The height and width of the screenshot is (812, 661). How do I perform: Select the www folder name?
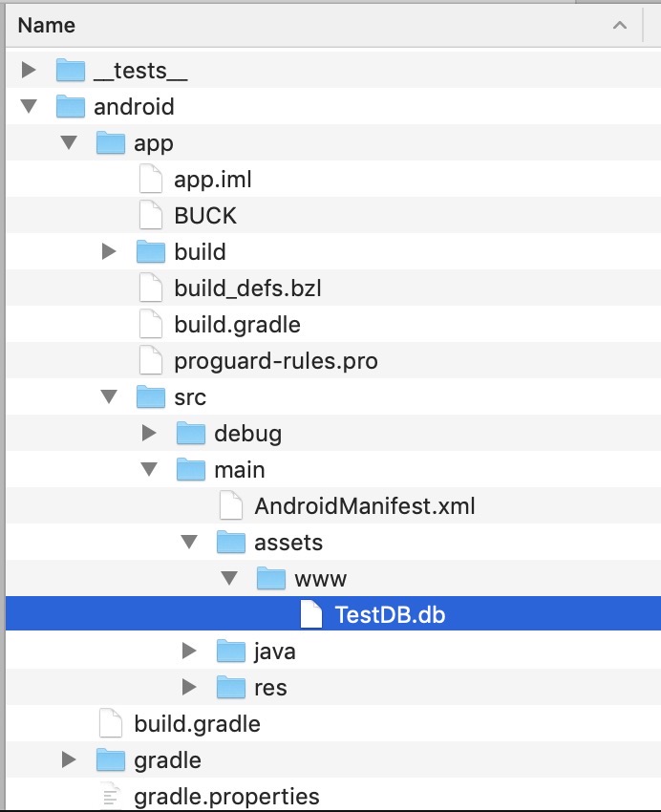click(x=321, y=580)
